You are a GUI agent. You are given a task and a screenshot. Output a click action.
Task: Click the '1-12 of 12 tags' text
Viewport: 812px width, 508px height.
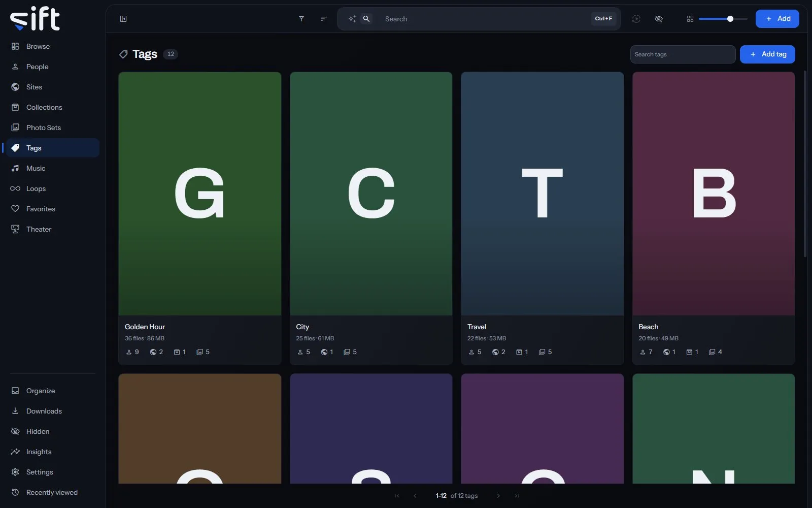click(x=457, y=496)
